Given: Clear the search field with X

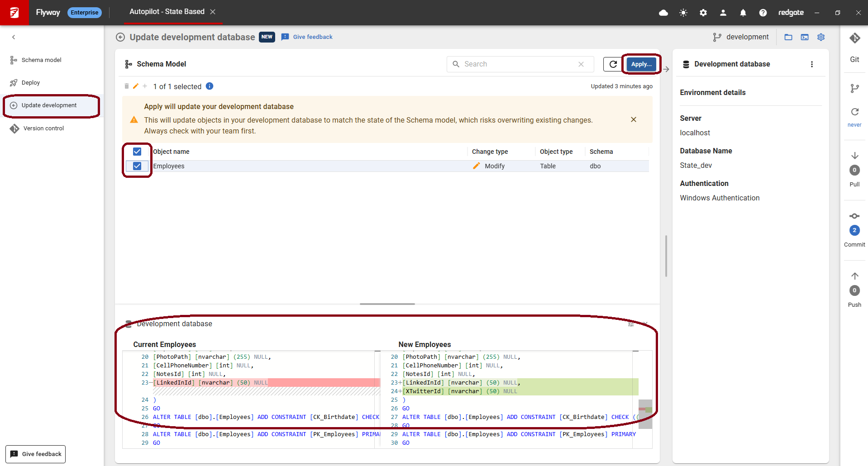Looking at the screenshot, I should tap(581, 64).
